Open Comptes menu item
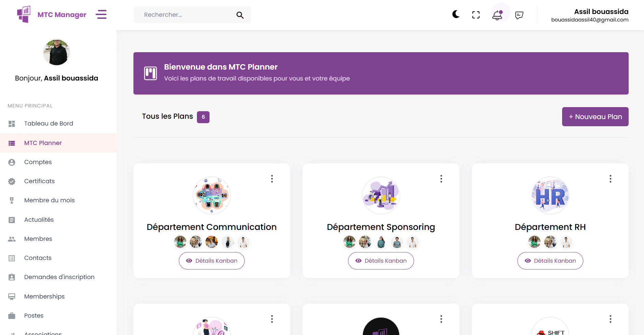The height and width of the screenshot is (335, 644). (58, 162)
